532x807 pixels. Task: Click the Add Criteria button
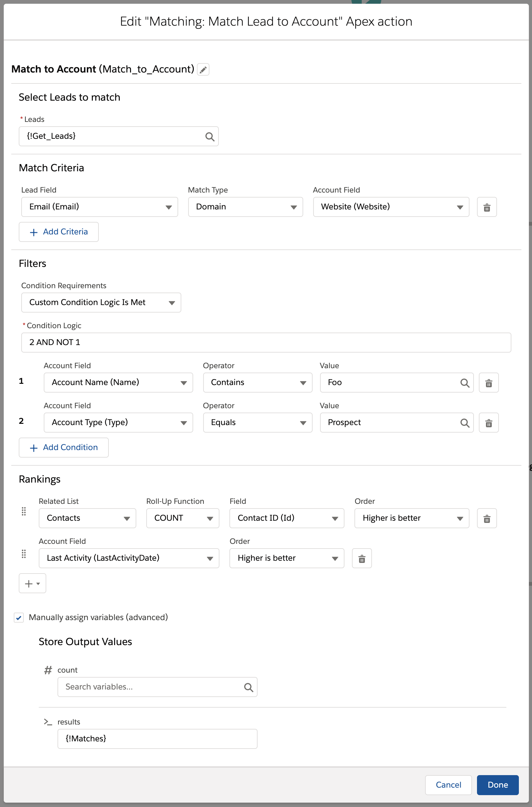tap(59, 232)
